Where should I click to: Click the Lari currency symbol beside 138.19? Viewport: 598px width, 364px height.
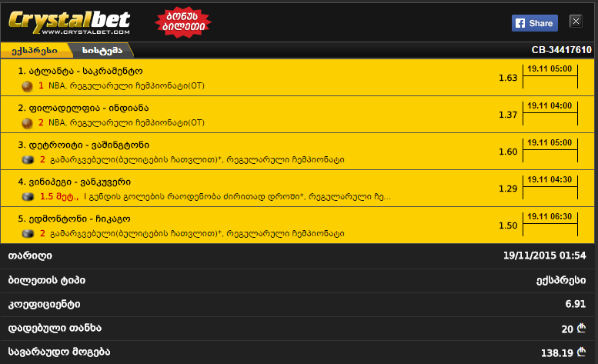coord(581,352)
